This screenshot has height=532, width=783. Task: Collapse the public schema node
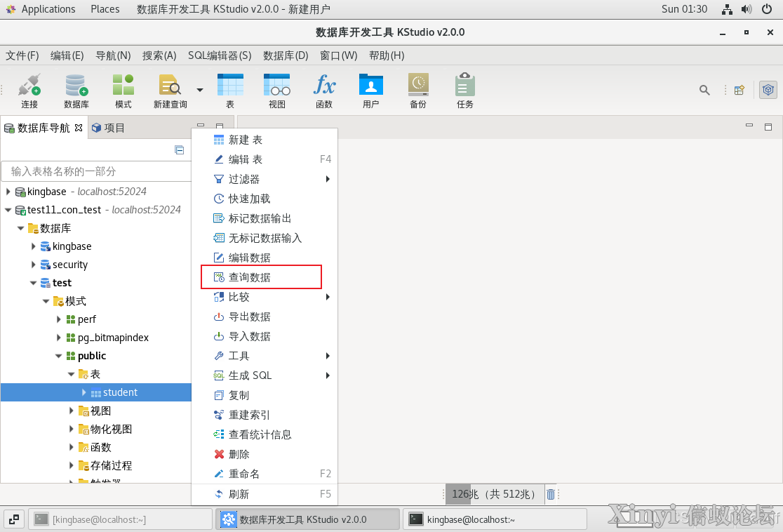click(58, 356)
